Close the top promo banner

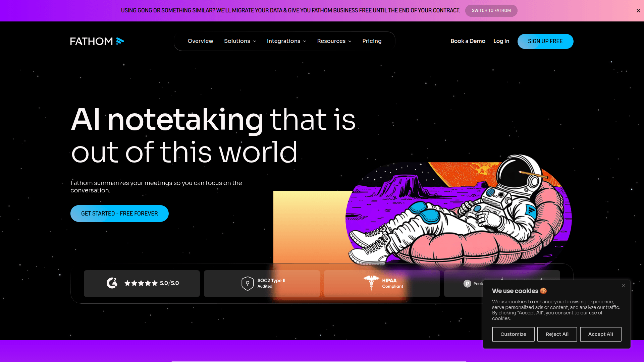point(638,11)
